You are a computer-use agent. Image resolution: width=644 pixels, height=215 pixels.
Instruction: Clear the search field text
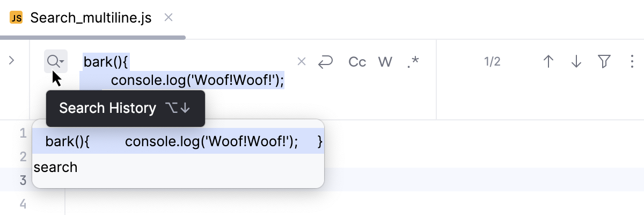tap(302, 62)
